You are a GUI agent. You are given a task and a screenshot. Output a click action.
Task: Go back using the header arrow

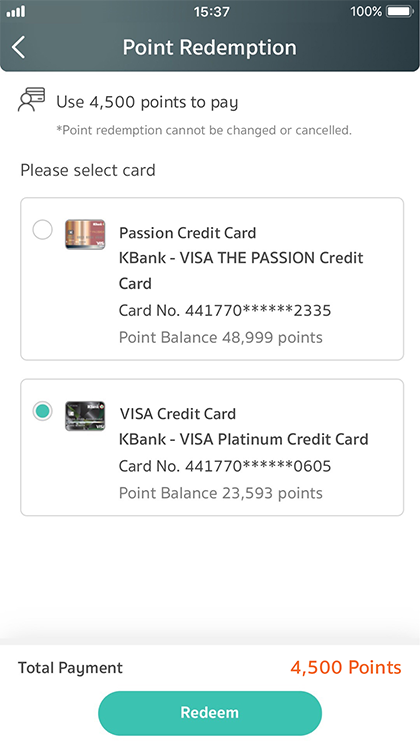tap(18, 47)
